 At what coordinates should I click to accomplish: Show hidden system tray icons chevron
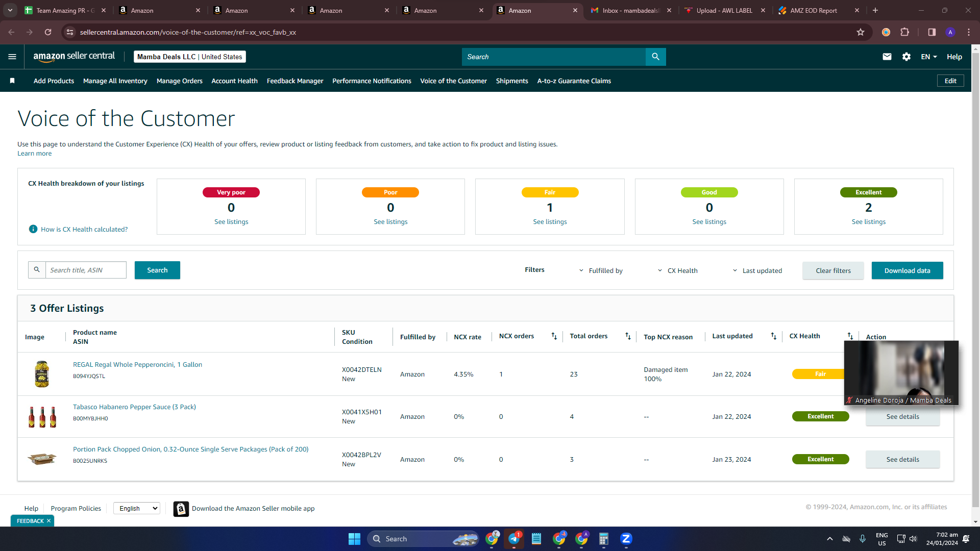(x=830, y=539)
